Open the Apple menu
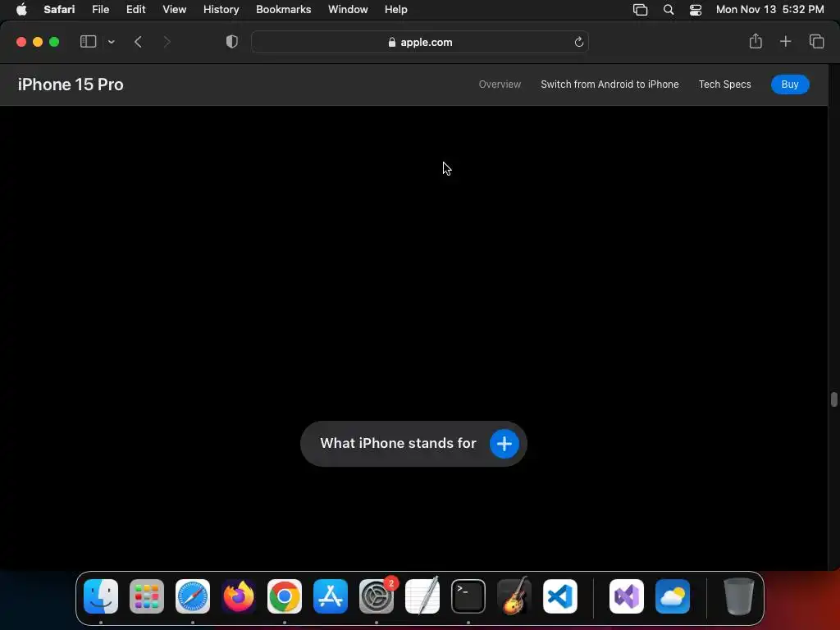This screenshot has width=840, height=630. click(21, 9)
